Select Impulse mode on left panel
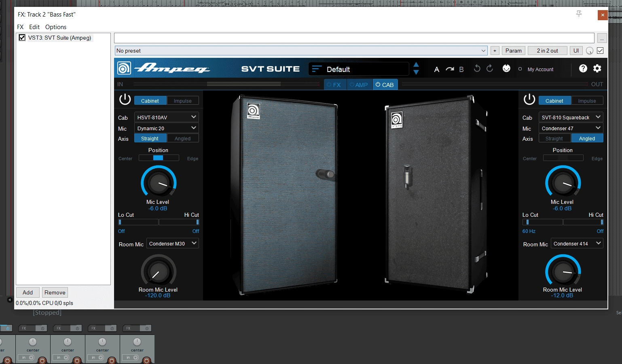This screenshot has height=364, width=622. point(183,101)
